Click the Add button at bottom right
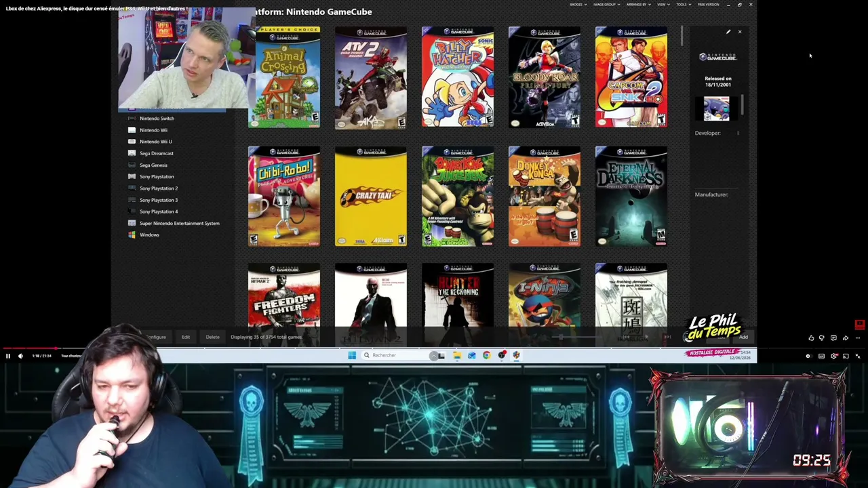Image resolution: width=868 pixels, height=488 pixels. 743,337
